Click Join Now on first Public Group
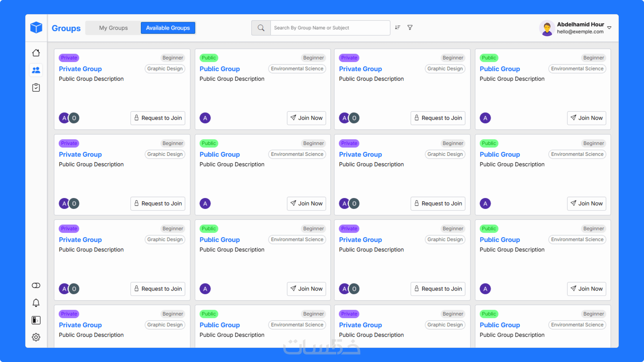Screen dimensions: 644x362 306,118
